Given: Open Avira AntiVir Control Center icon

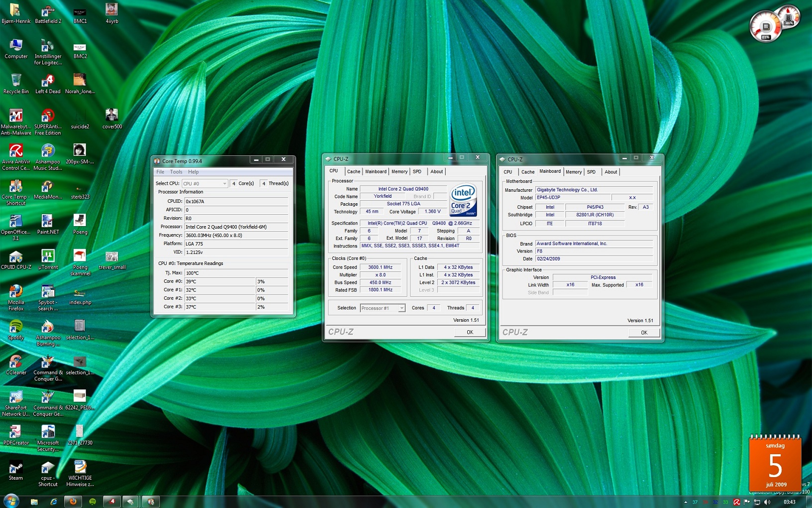Looking at the screenshot, I should tap(16, 157).
